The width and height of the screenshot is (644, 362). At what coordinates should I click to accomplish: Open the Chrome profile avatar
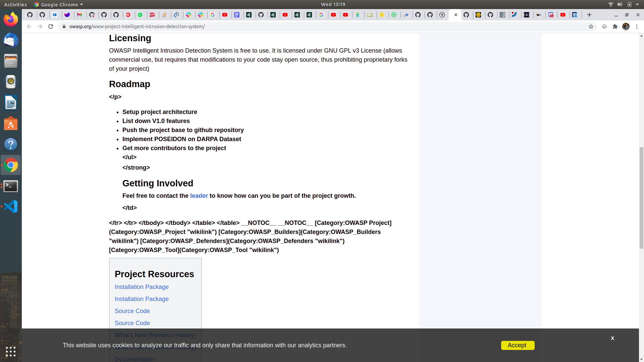(x=626, y=26)
